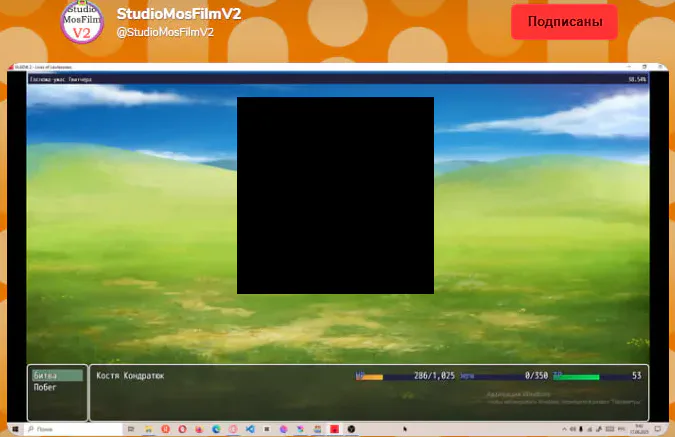675x437 pixels.
Task: Open the volume control in the tray
Action: [x=573, y=429]
